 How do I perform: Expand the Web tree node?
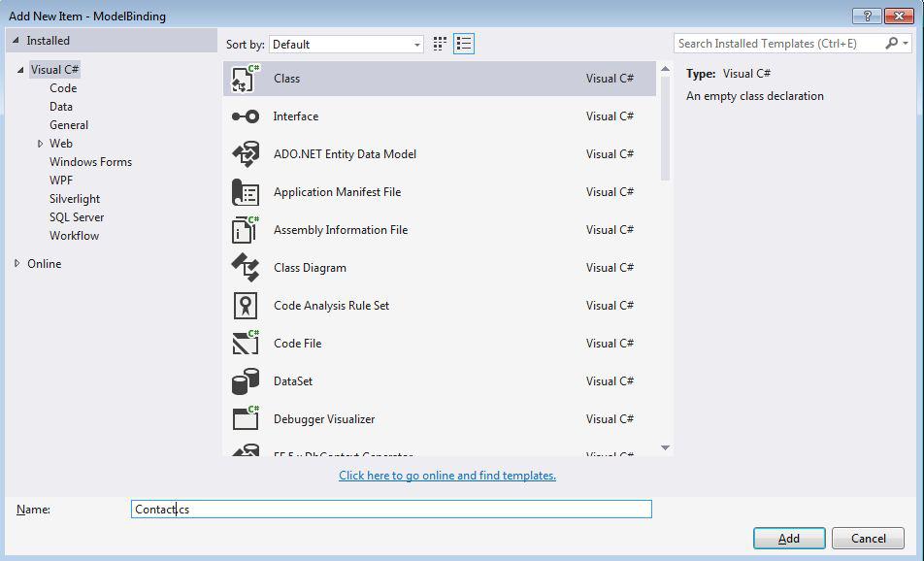(39, 143)
